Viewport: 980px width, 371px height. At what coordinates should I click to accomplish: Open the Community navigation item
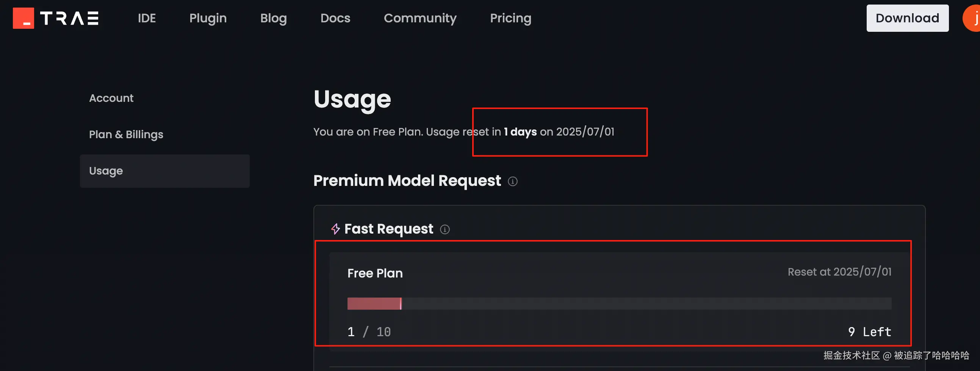coord(420,18)
